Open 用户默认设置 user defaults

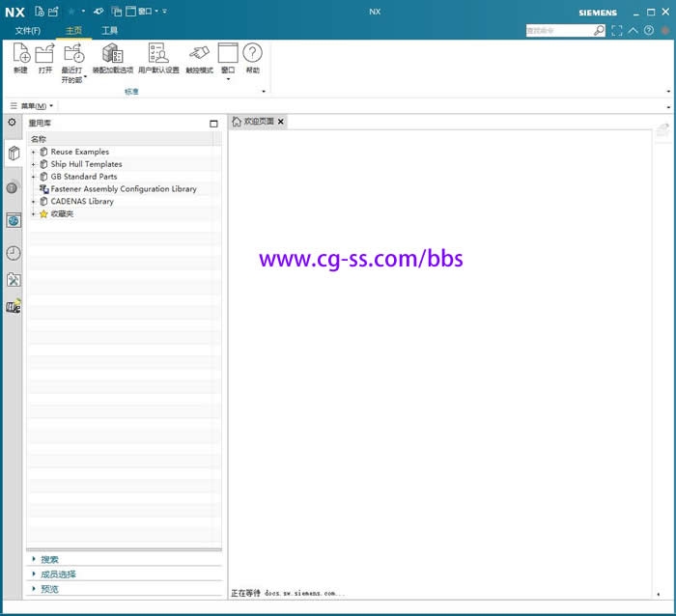coord(158,57)
